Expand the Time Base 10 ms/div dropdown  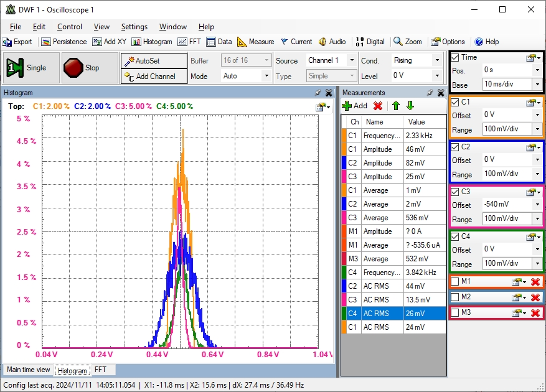tap(536, 85)
